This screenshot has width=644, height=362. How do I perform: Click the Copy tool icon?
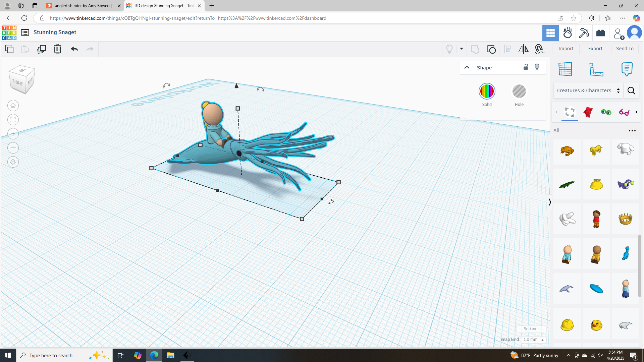pyautogui.click(x=9, y=49)
